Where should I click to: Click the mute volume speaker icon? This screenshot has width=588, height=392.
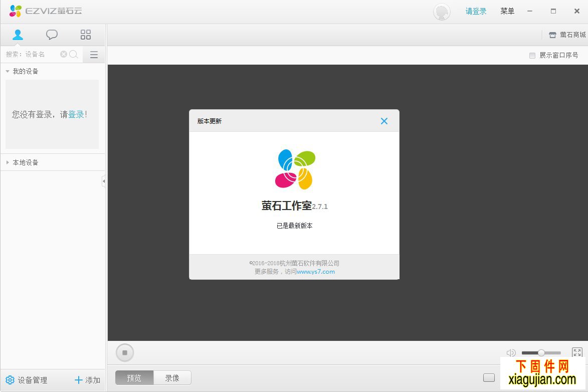point(511,352)
